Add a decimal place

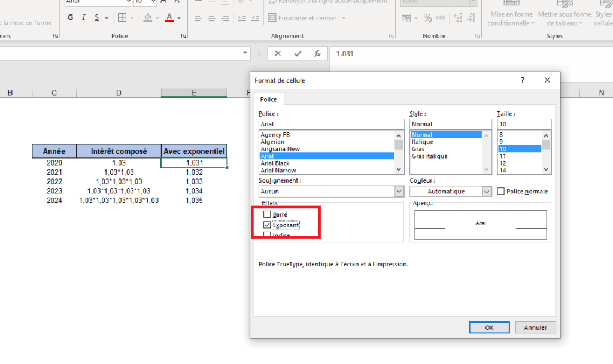coord(458,18)
